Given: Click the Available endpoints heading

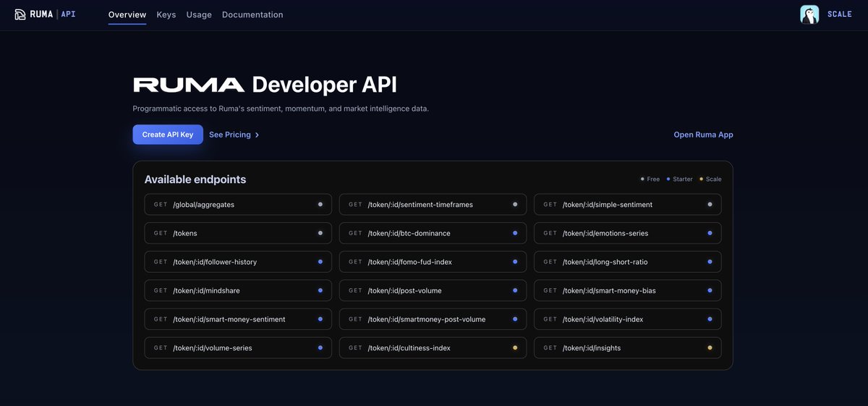Looking at the screenshot, I should pyautogui.click(x=195, y=179).
